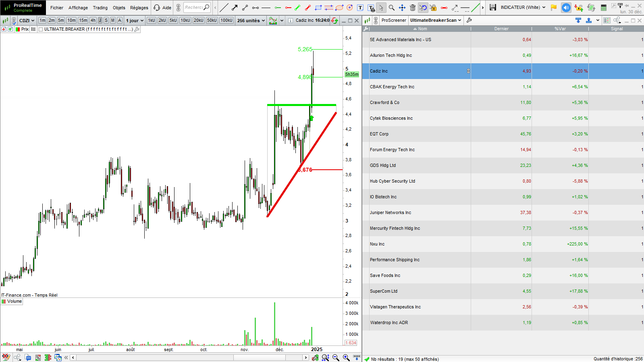Click the Volume panel color swatch
Viewport: 644px width, 362px height.
point(4,301)
